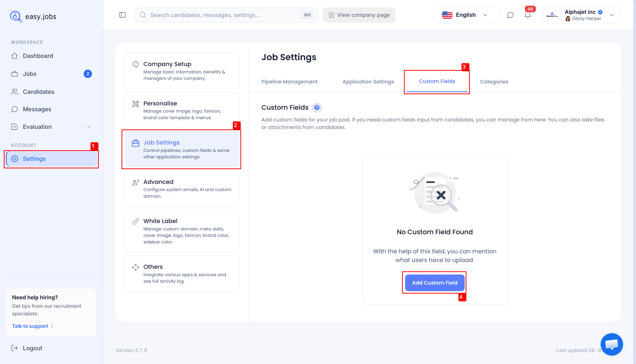Click Logout in the sidebar

point(27,348)
